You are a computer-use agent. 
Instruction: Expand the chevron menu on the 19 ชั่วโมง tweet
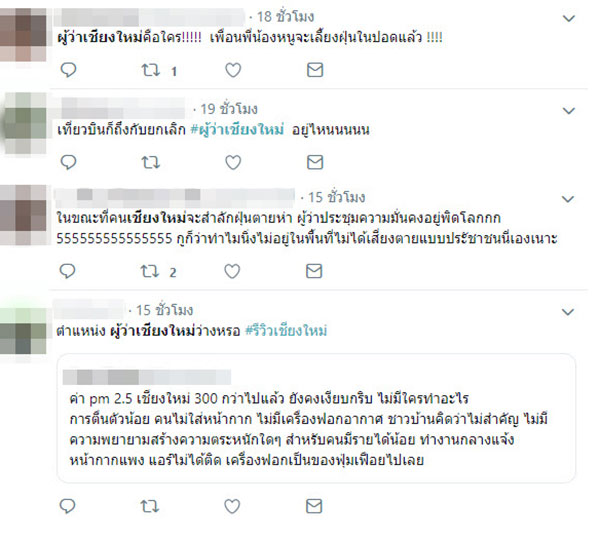tap(569, 111)
